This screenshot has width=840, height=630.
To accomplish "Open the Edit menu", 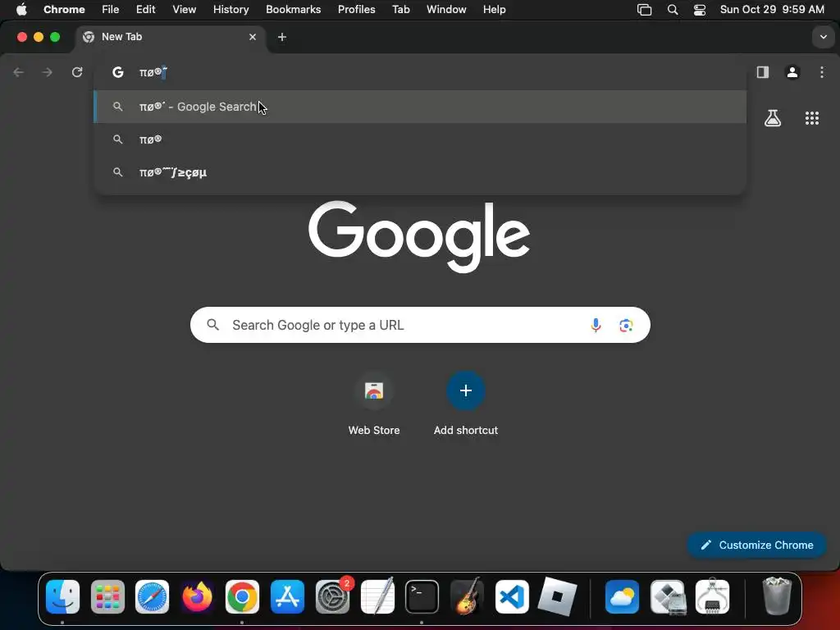I will pos(146,9).
